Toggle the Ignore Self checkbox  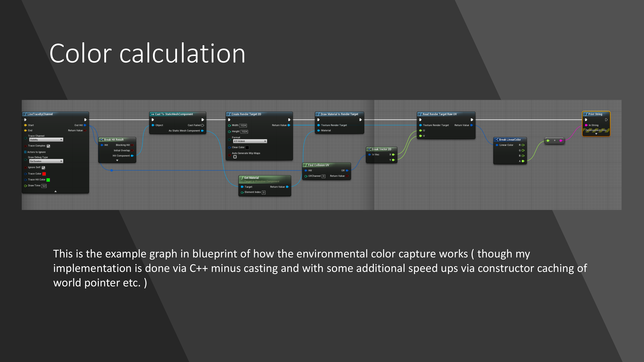click(x=43, y=168)
